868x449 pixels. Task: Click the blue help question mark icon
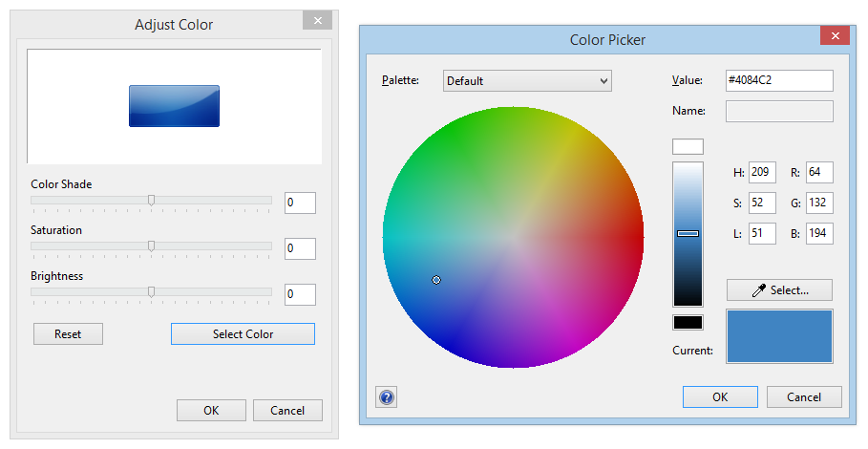click(387, 397)
